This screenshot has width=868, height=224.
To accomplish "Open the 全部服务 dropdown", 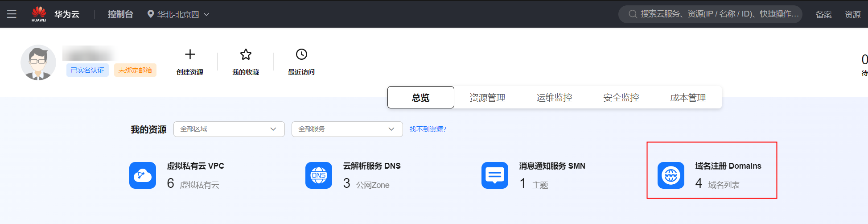I will (347, 129).
